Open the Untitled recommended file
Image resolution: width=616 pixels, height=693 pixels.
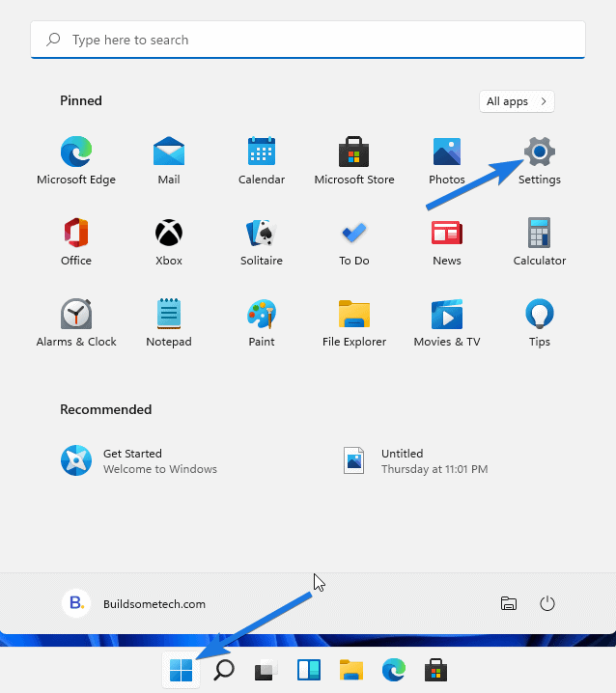415,460
